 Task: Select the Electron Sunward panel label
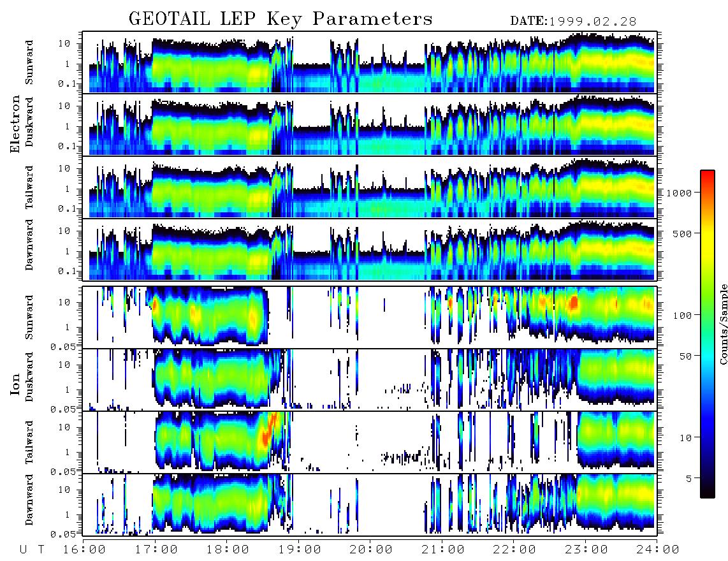tap(29, 62)
